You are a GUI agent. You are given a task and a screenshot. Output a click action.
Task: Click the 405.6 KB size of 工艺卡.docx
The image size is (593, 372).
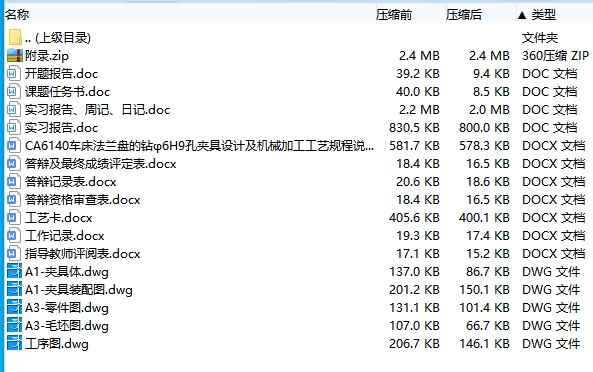click(x=414, y=218)
